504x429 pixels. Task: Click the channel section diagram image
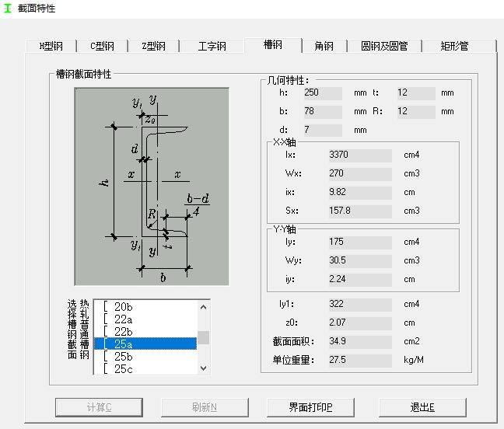click(152, 187)
